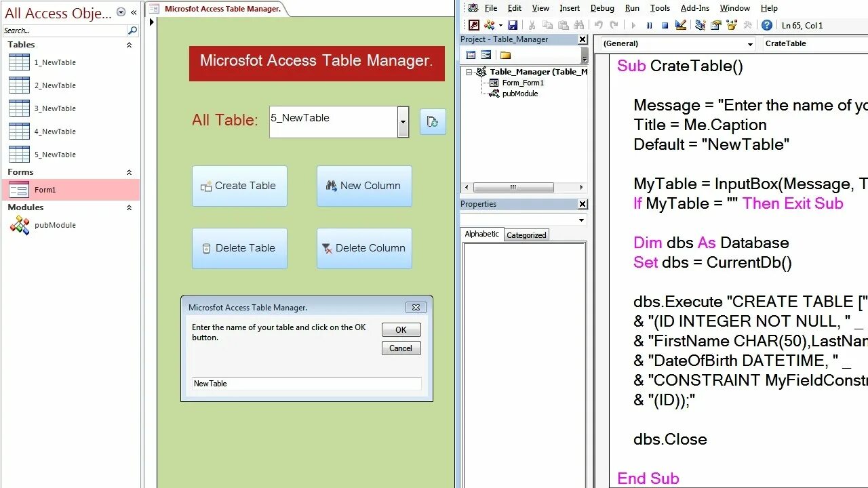Click the Toggle Folders icon in Project pane
Screen dimensions: 868x488
click(505, 55)
